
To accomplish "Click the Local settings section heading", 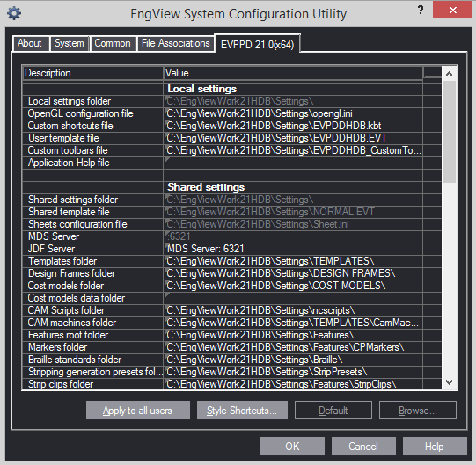I will 201,89.
